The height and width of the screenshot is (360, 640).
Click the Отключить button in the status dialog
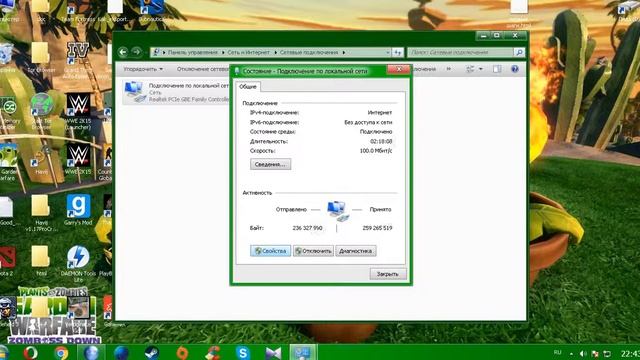(313, 251)
